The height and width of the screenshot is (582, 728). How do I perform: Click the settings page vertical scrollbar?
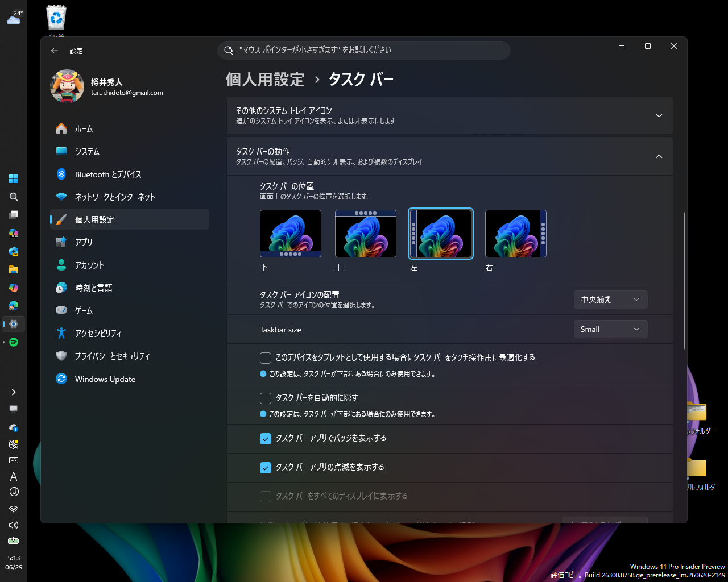[685, 281]
